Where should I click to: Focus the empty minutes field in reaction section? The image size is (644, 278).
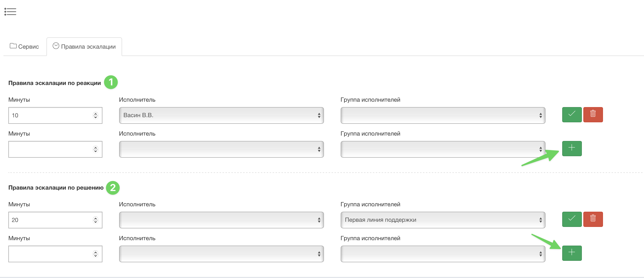point(50,149)
